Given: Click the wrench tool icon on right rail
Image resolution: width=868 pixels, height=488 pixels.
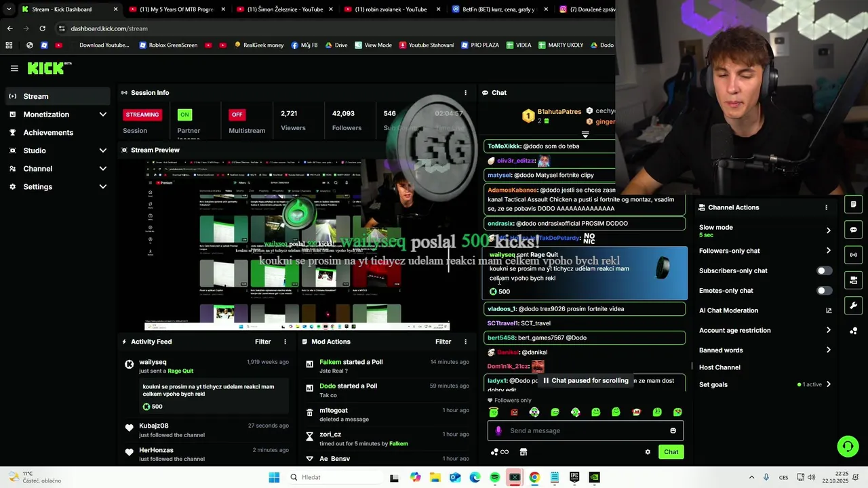Looking at the screenshot, I should click(x=854, y=306).
